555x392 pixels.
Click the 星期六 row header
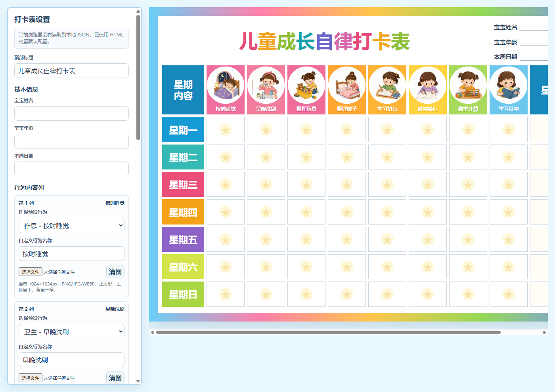click(x=183, y=267)
